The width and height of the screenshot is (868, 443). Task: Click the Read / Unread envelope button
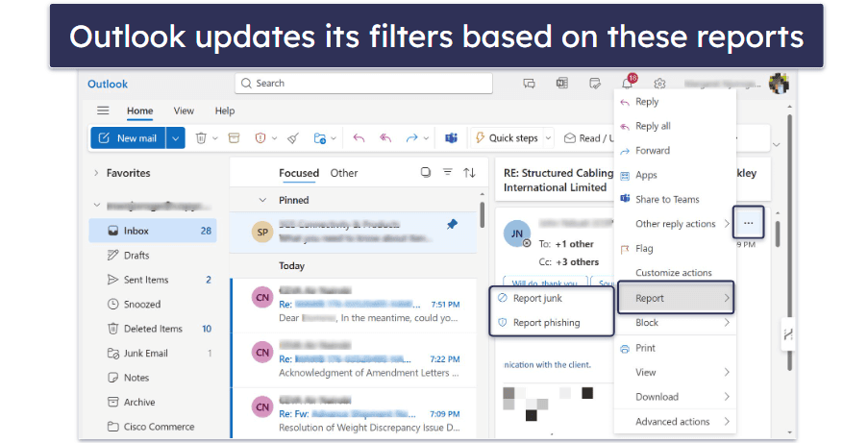(x=588, y=137)
